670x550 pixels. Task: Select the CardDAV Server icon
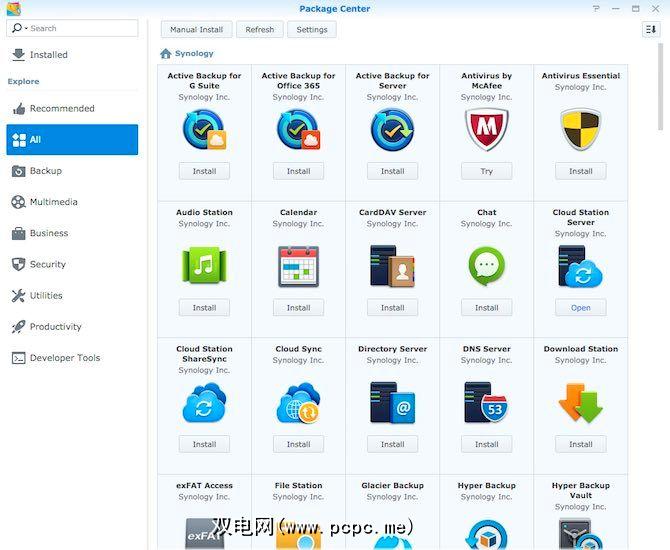[392, 266]
